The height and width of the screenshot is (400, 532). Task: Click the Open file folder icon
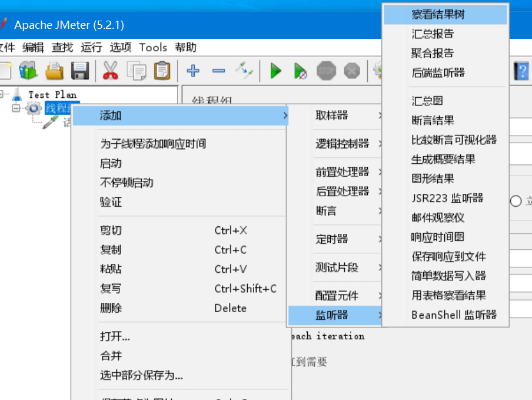pyautogui.click(x=54, y=71)
